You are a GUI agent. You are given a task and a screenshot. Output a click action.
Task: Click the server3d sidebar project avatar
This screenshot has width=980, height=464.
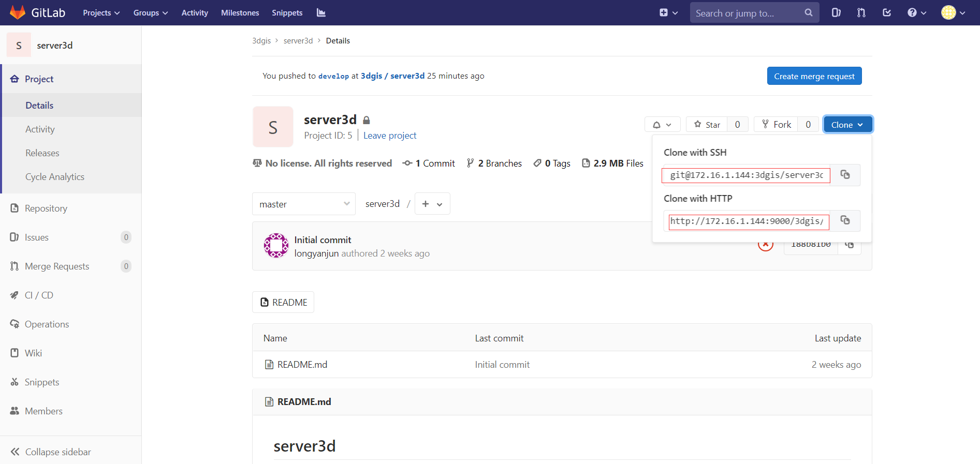pyautogui.click(x=19, y=45)
